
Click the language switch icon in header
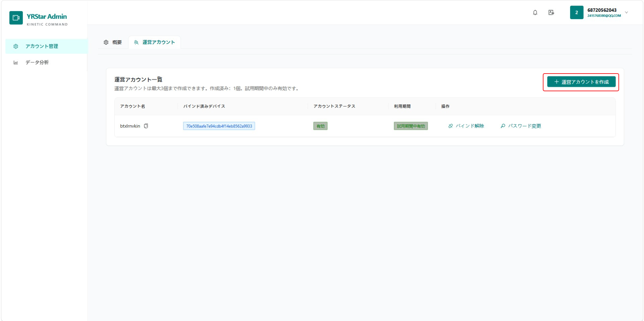coord(551,12)
